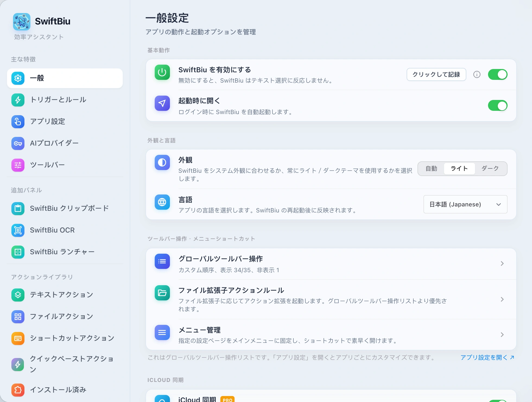Open ファイルアクション library
Image resolution: width=532 pixels, height=402 pixels.
(65, 317)
